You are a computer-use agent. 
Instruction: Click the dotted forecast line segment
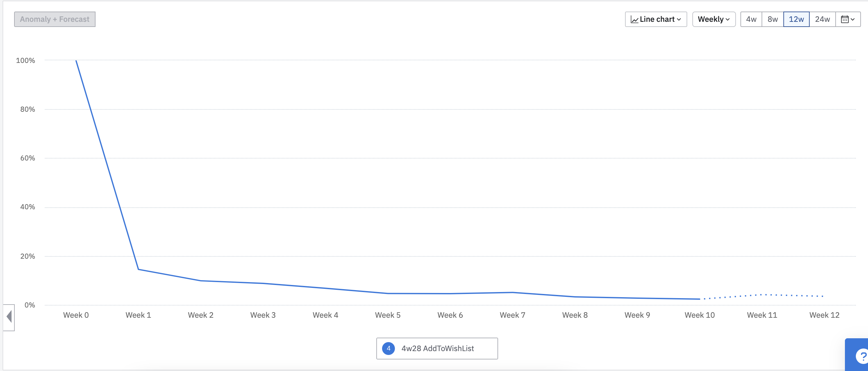point(762,295)
